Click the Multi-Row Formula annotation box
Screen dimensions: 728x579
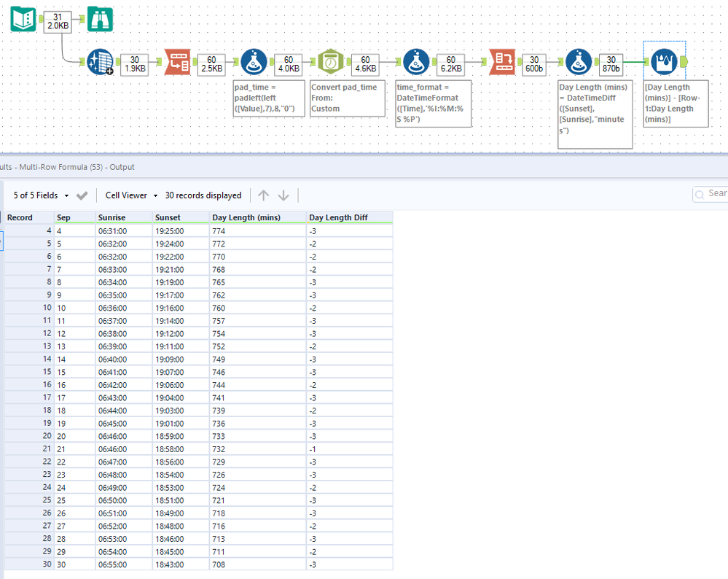[x=675, y=104]
